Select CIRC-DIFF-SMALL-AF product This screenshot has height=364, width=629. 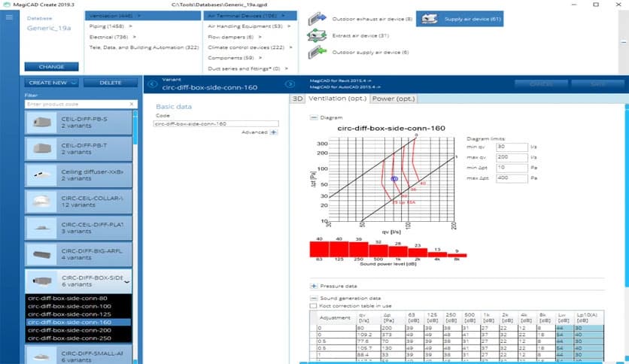[78, 356]
